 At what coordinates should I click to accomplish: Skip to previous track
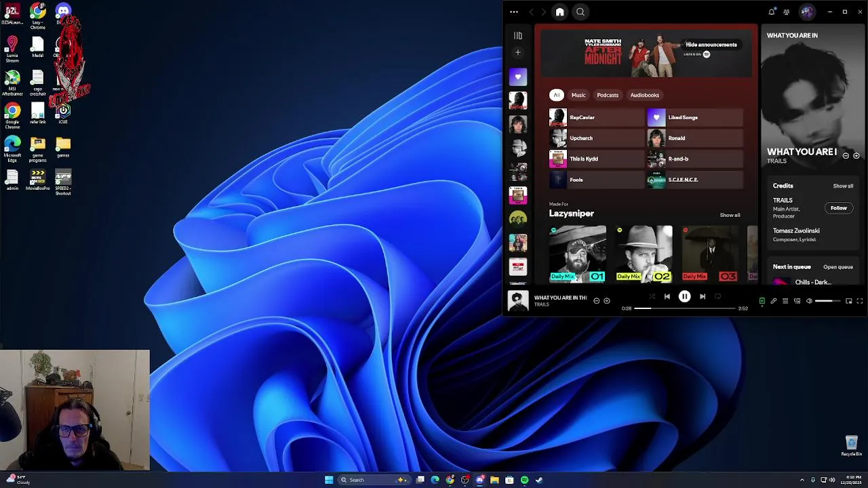point(667,296)
